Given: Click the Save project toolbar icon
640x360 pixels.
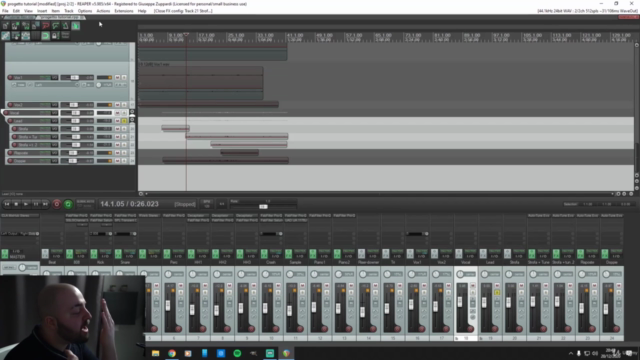Looking at the screenshot, I should pyautogui.click(x=25, y=26).
